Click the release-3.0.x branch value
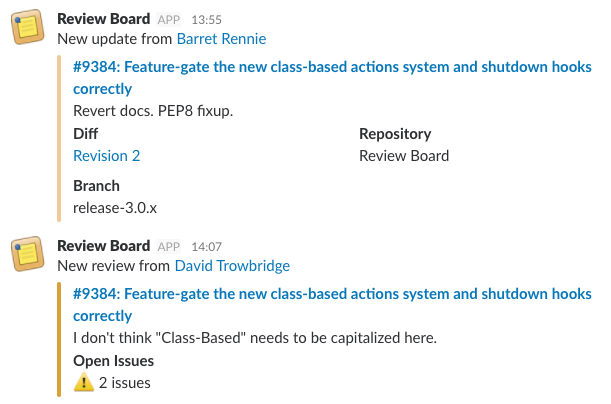Screen dimensions: 611x404 115,207
